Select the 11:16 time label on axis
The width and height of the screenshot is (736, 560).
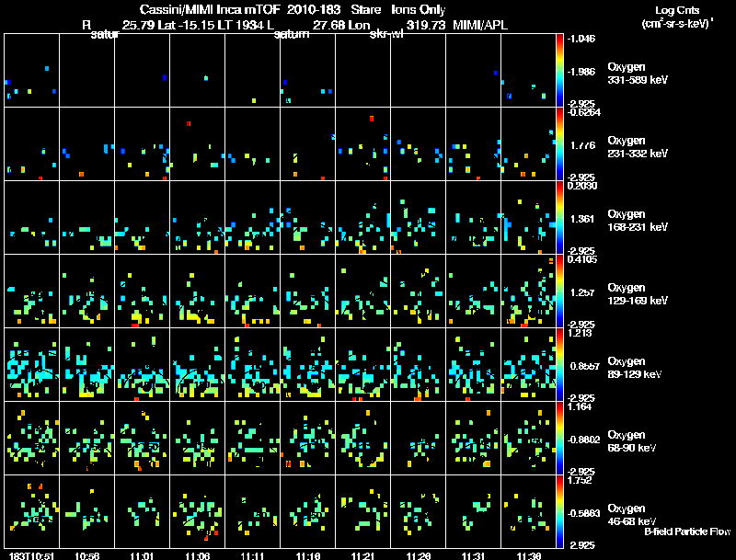tap(308, 555)
